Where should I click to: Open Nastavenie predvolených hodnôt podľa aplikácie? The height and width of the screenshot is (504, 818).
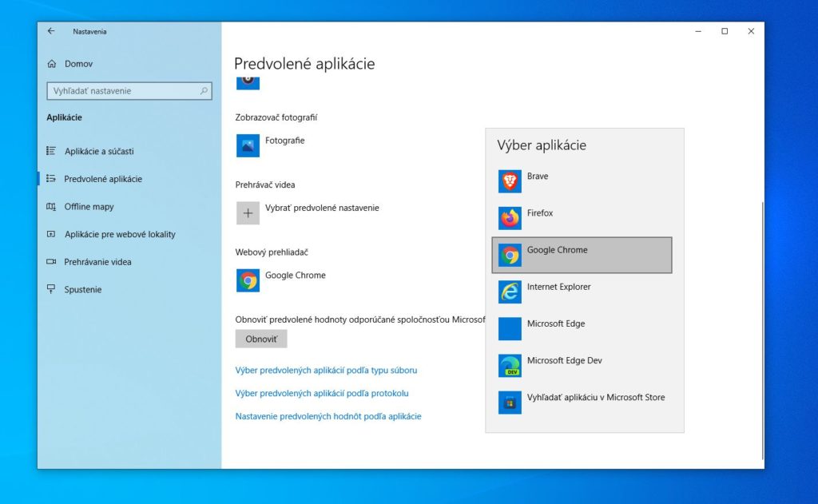coord(328,416)
